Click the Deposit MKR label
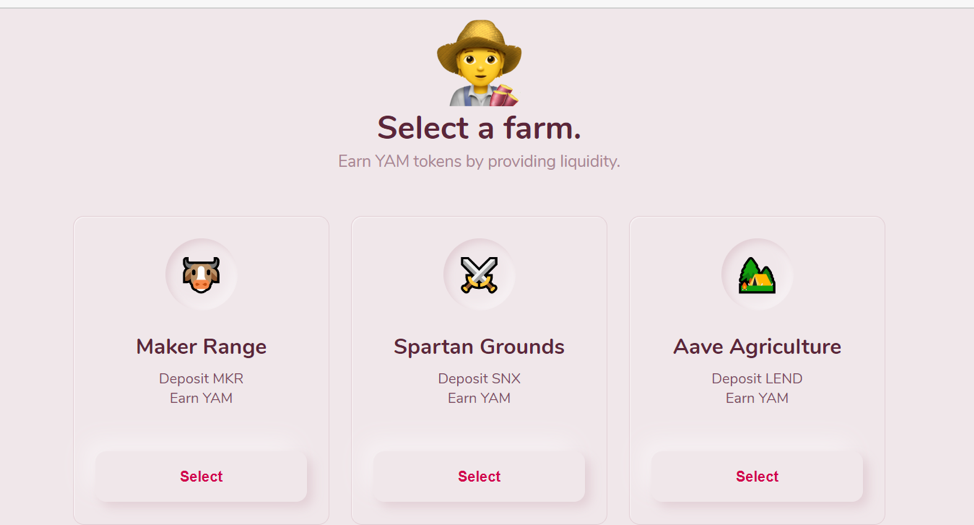 (201, 379)
